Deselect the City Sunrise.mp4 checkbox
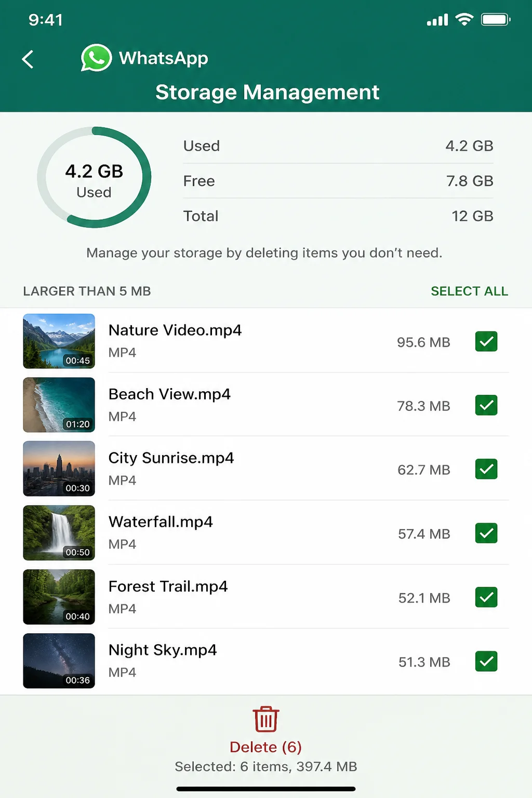Viewport: 532px width, 798px height. coord(486,469)
